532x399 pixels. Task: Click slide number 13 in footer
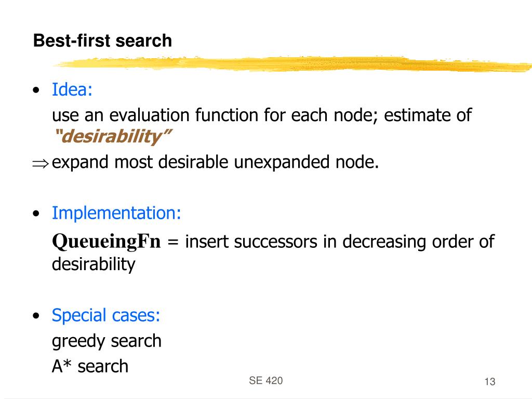point(489,382)
